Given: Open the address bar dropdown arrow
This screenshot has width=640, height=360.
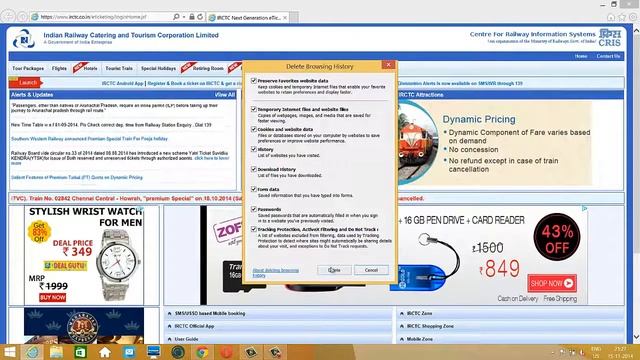Looking at the screenshot, I should tap(184, 17).
